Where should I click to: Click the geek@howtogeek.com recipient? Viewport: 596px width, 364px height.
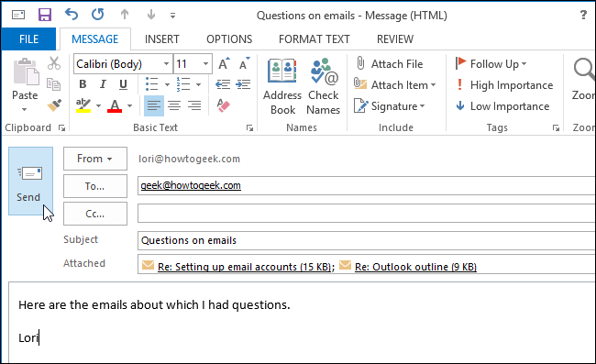pos(191,185)
